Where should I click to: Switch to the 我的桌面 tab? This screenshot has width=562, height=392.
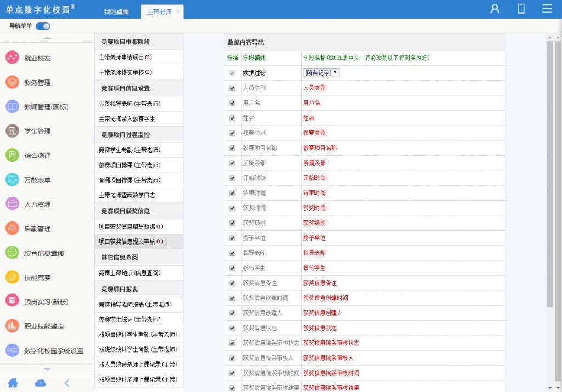[x=116, y=12]
